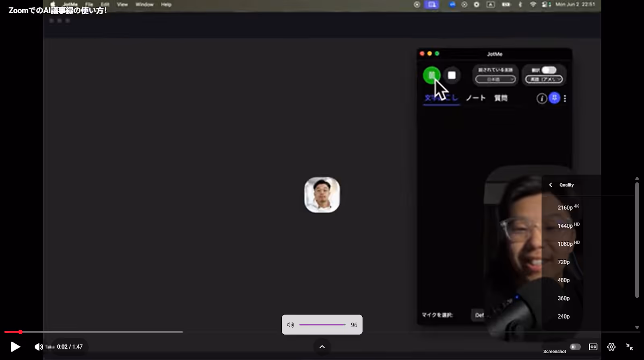Open the three-dot menu in JotMe
The width and height of the screenshot is (644, 360).
(x=565, y=98)
